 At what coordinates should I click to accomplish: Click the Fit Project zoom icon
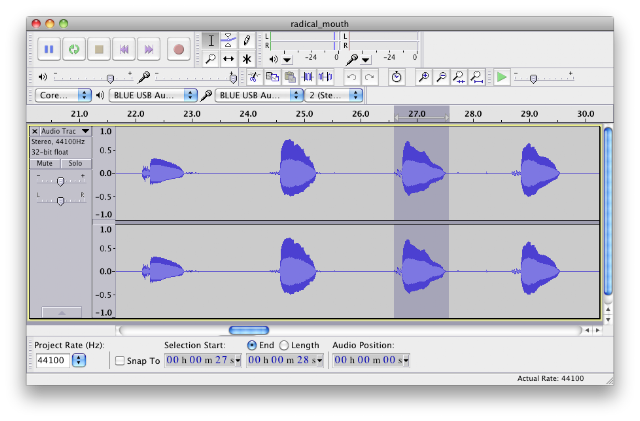[x=477, y=77]
